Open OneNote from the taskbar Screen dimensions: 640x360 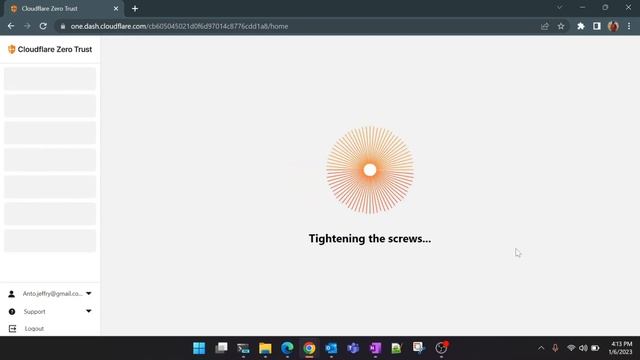376,348
